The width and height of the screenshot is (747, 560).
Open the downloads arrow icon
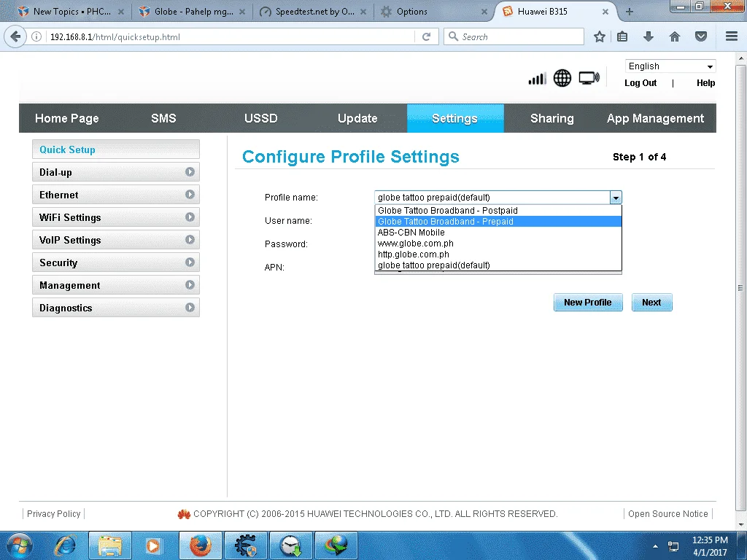pyautogui.click(x=649, y=36)
